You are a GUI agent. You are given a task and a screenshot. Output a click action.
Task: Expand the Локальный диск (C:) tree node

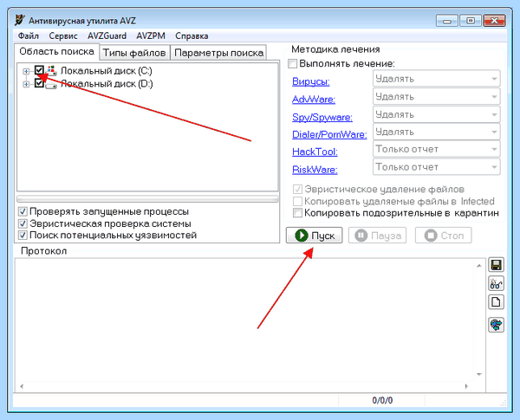26,71
